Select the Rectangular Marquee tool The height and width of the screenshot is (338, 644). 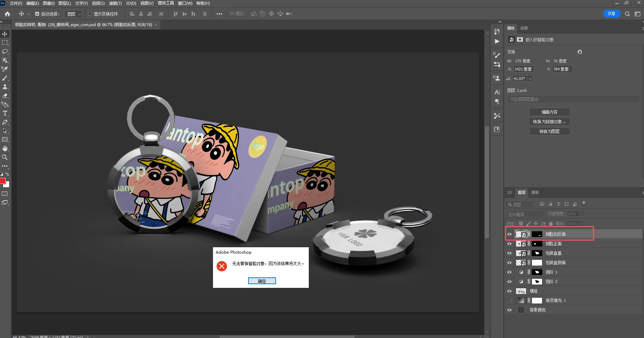[x=5, y=43]
